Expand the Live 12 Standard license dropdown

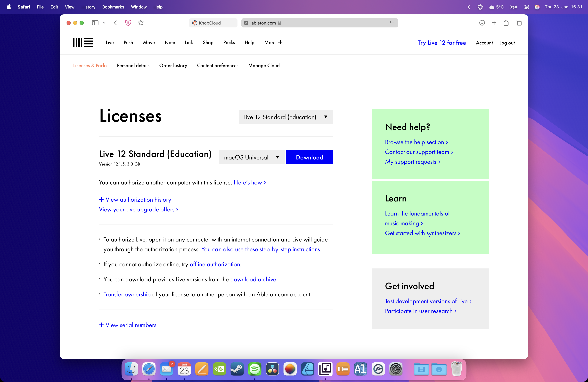(x=285, y=117)
